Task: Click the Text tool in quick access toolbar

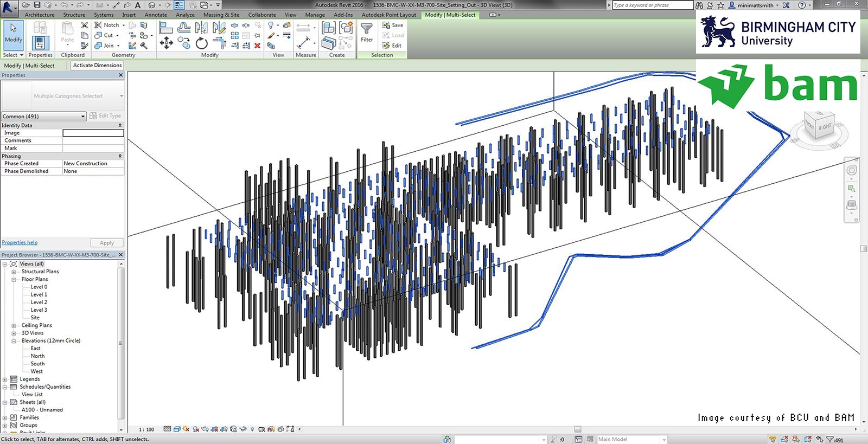Action: point(138,5)
